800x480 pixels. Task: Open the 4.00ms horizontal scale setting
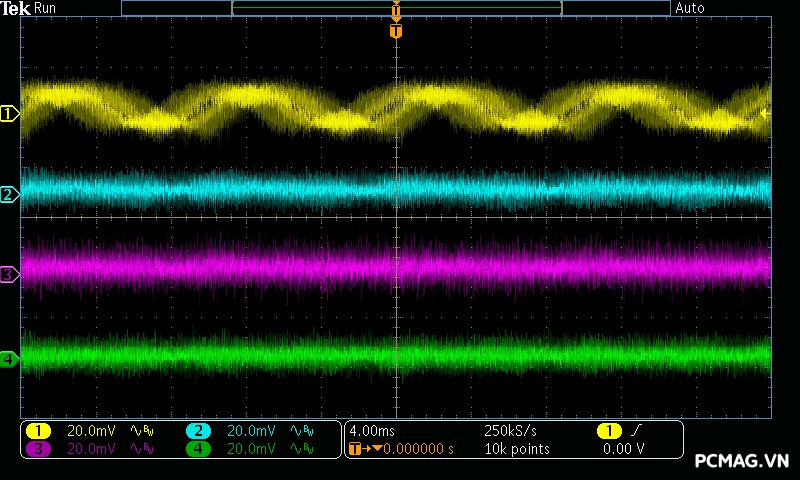[x=373, y=430]
